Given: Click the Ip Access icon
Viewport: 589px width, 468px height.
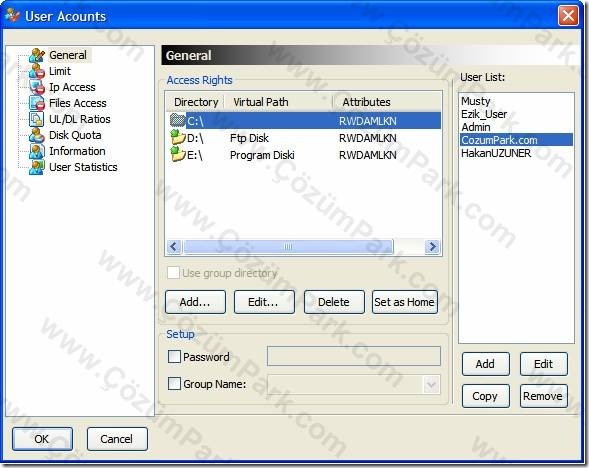Looking at the screenshot, I should tap(36, 87).
